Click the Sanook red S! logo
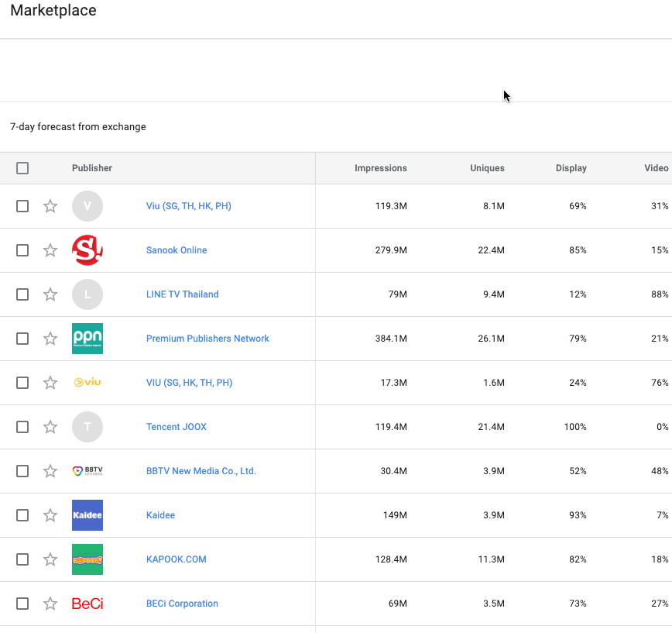This screenshot has height=633, width=672. [x=87, y=250]
